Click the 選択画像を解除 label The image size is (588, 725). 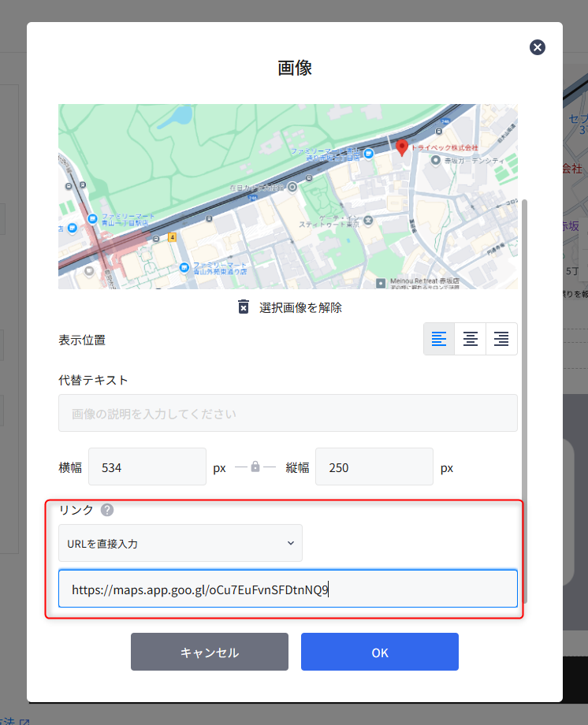(300, 307)
